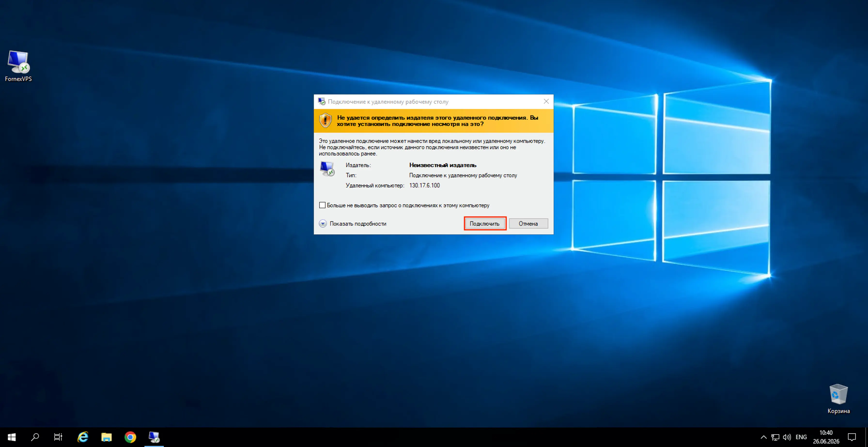Click the Подключить button
The height and width of the screenshot is (447, 868).
485,224
